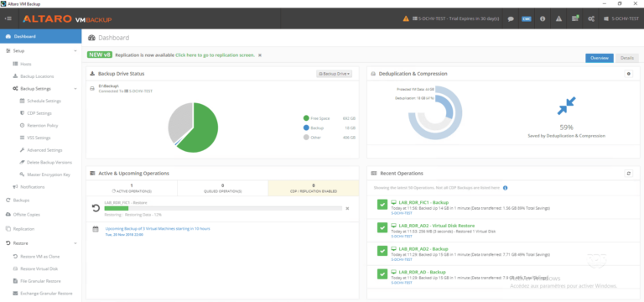Collapse the Setup section chevron

point(75,51)
